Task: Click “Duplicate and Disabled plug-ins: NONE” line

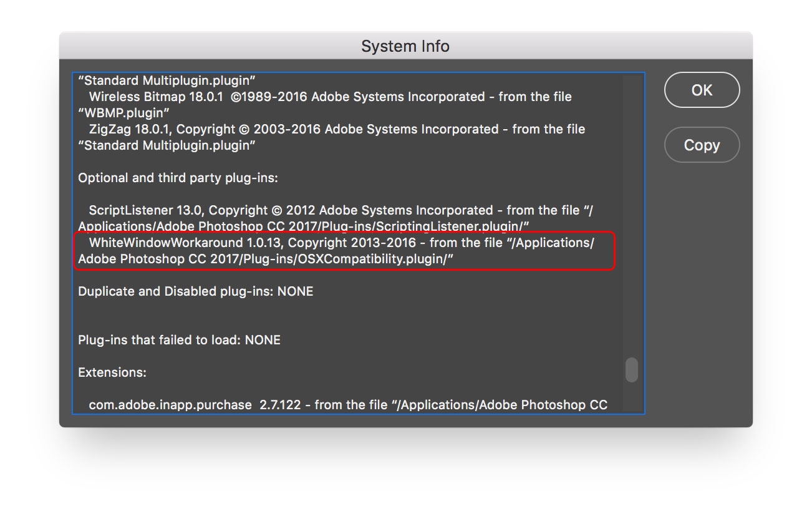Action: [x=195, y=291]
